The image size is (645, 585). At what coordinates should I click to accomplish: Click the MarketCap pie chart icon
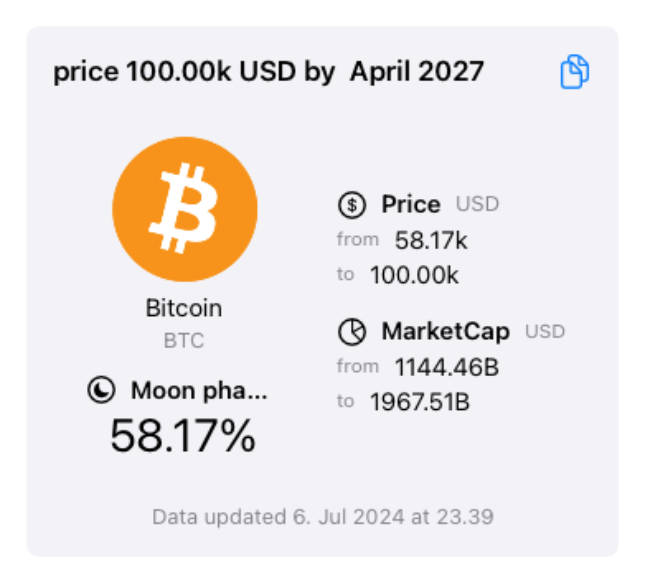[352, 332]
